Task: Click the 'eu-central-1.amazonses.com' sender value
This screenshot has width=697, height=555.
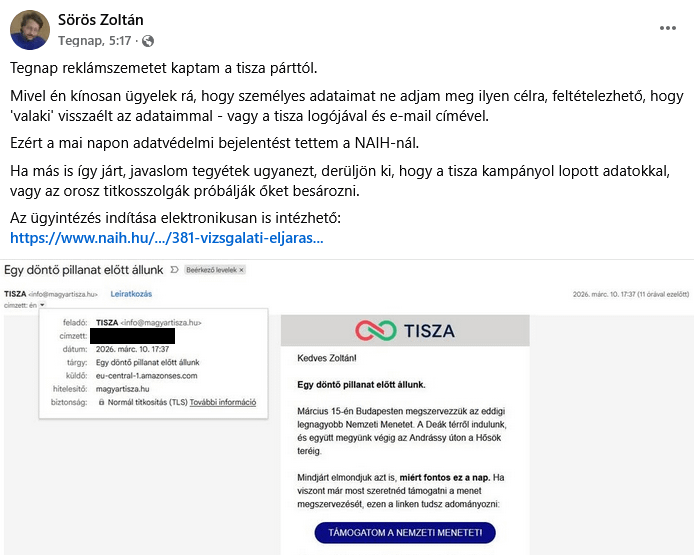Action: pos(146,376)
